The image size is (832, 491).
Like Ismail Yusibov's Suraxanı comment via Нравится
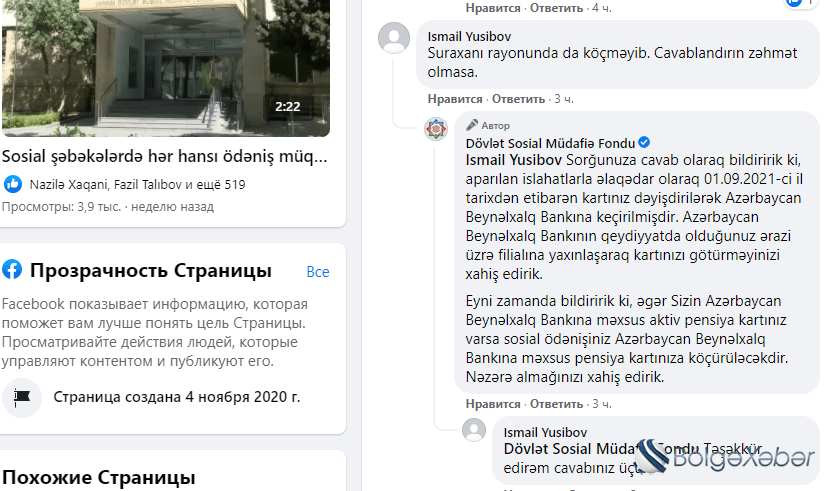(455, 99)
